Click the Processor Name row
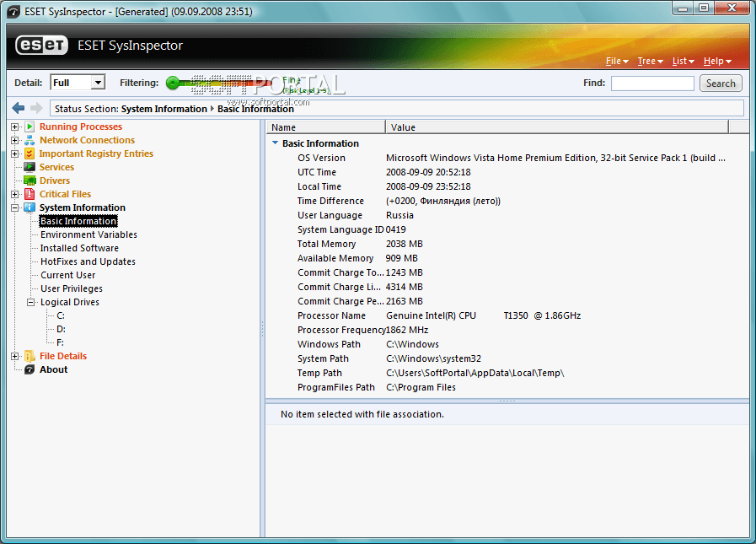 coord(507,315)
